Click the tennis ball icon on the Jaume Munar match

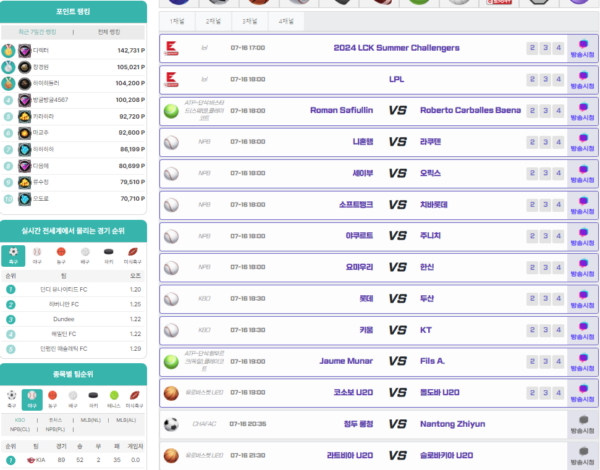[171, 362]
